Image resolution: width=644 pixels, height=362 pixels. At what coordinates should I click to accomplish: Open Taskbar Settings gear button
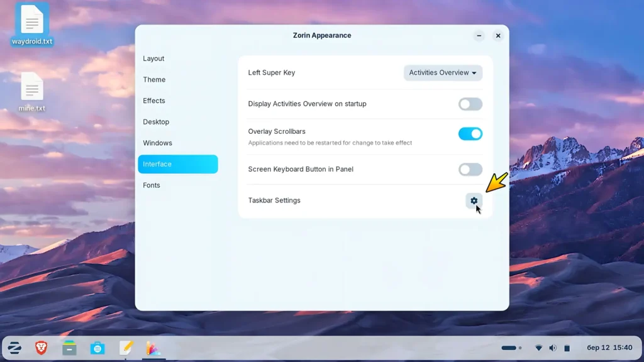coord(474,200)
